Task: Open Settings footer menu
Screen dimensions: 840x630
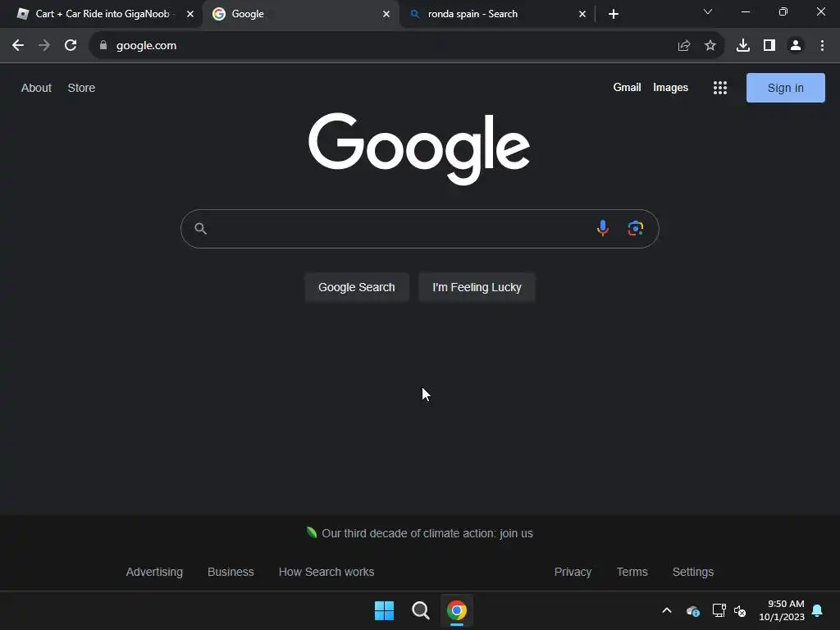Action: 692,572
